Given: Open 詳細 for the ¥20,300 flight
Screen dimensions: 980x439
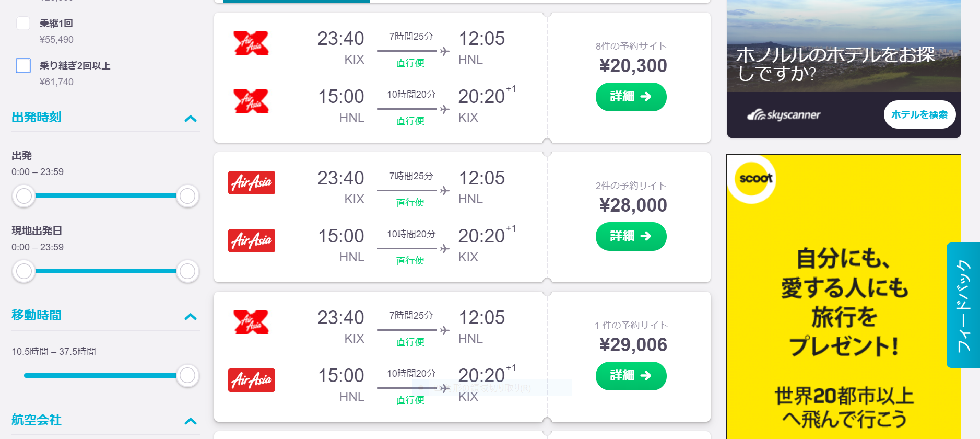Looking at the screenshot, I should (x=631, y=97).
